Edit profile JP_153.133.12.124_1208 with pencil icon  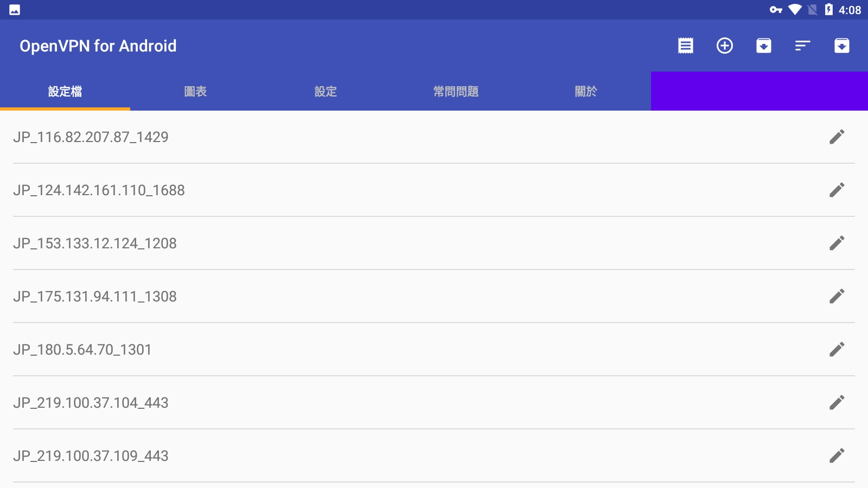point(837,243)
